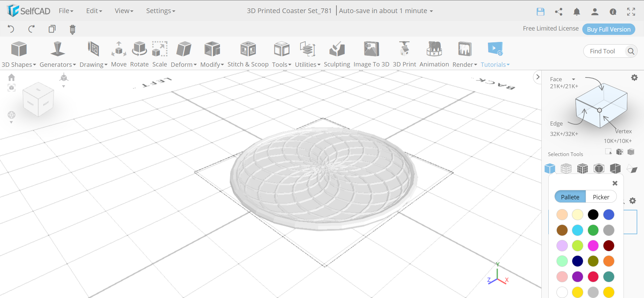Toggle fullscreen mode icon
Viewport: 644px width, 298px height.
631,12
